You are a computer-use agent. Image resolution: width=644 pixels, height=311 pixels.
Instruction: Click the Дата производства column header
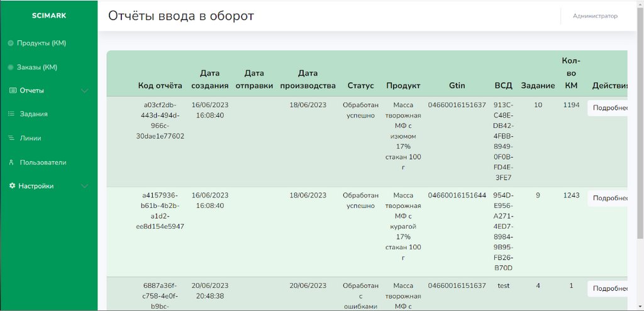pos(308,79)
